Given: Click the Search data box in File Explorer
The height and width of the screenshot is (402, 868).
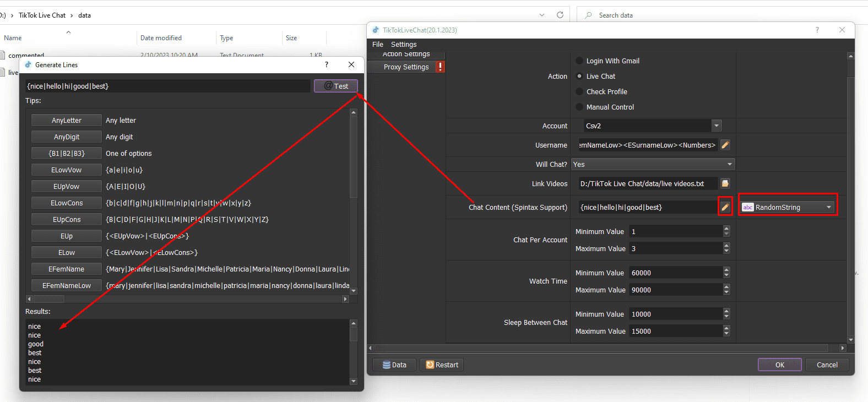Looking at the screenshot, I should click(721, 15).
